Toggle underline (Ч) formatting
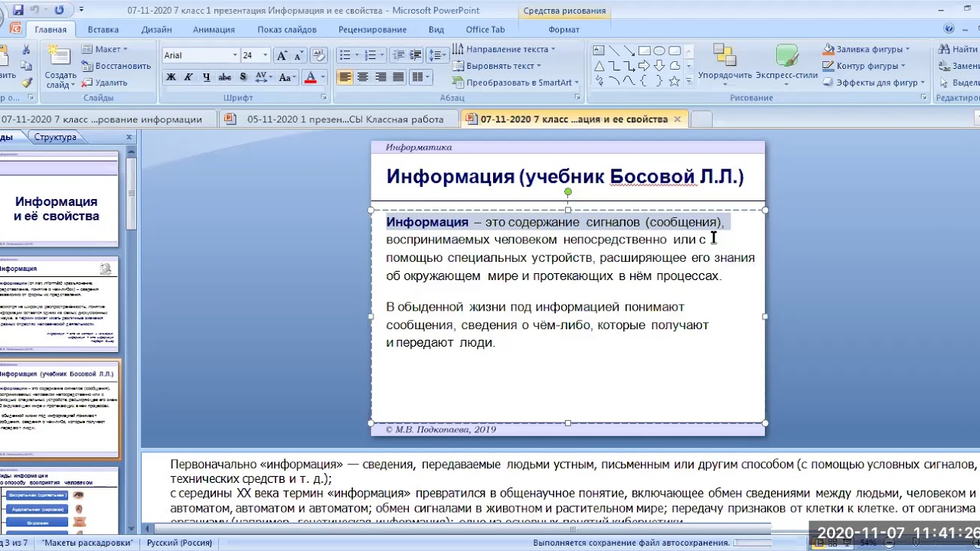 click(x=206, y=77)
